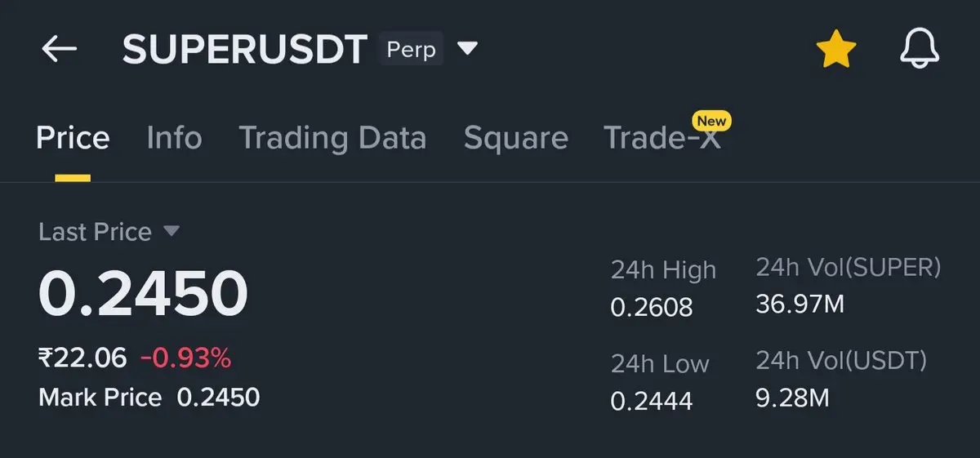Tap the SUPERUSDT pair title
The height and width of the screenshot is (458, 980).
point(244,50)
